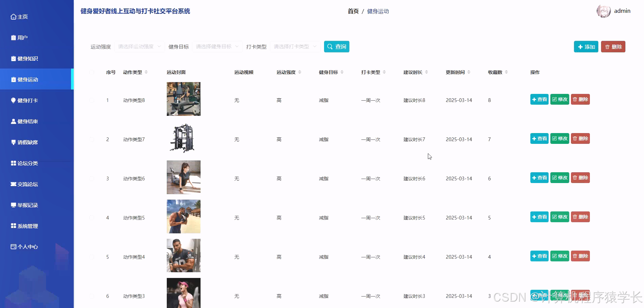644x308 pixels.
Task: Click 查看 for 动作类型6 row
Action: point(539,178)
